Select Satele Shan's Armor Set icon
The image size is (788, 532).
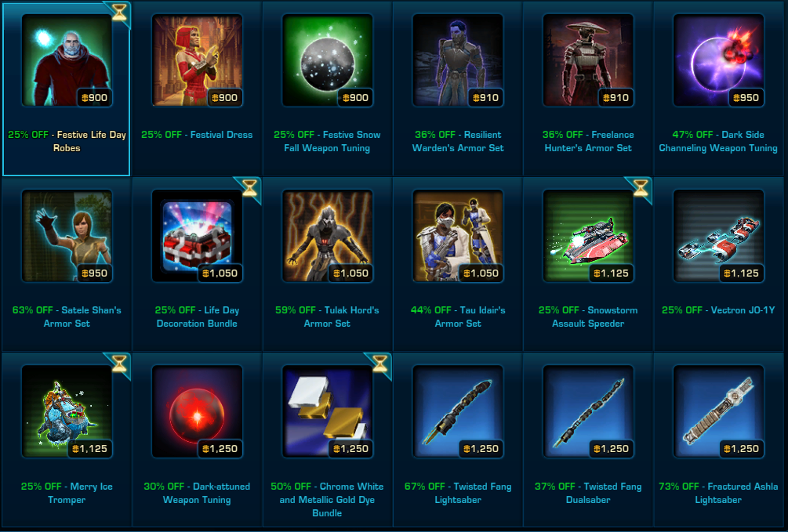(67, 236)
